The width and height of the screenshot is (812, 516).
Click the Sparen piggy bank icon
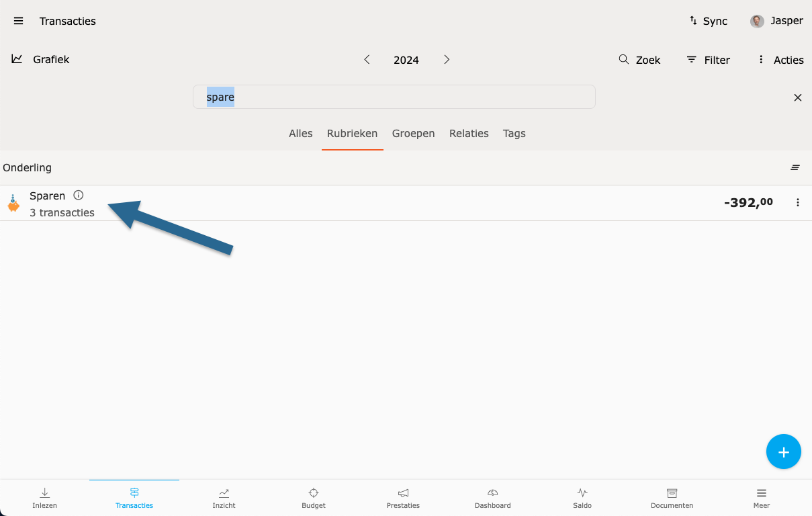coord(13,203)
